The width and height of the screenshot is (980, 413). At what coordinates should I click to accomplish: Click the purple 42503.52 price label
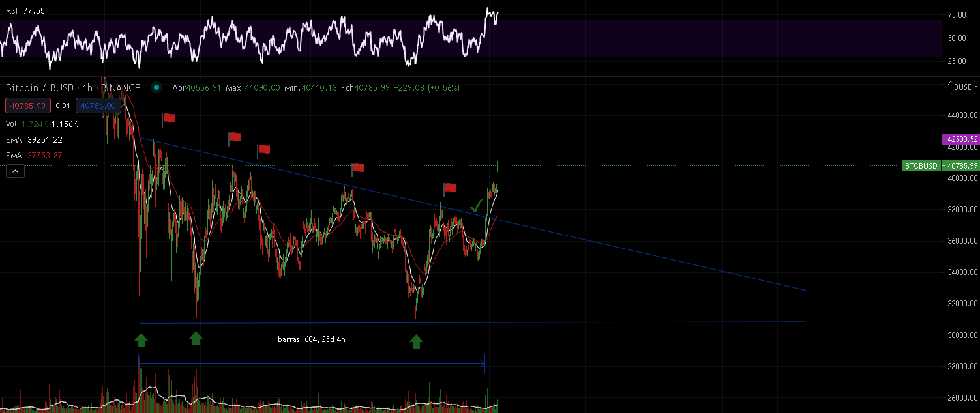pos(960,139)
